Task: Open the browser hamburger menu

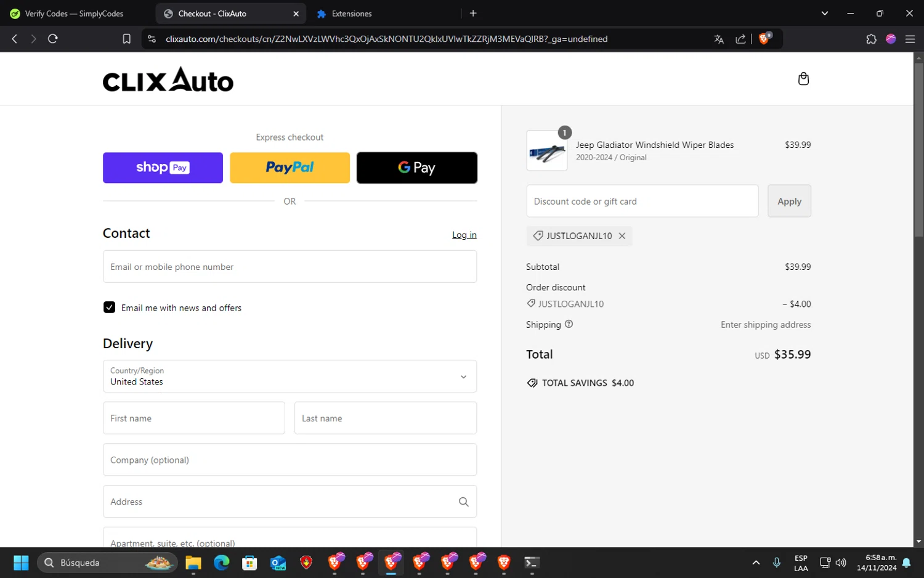Action: point(910,39)
